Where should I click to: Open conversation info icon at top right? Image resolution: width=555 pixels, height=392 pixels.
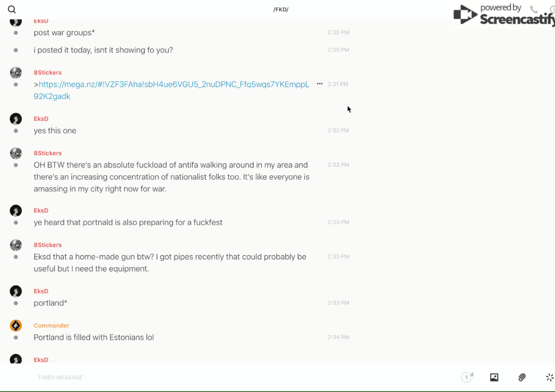pyautogui.click(x=552, y=10)
